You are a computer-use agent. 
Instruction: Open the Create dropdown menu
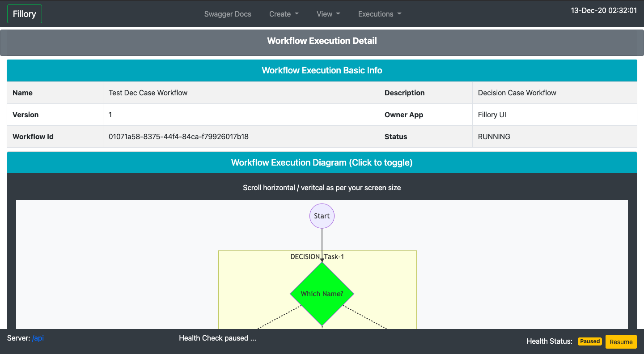(x=283, y=14)
